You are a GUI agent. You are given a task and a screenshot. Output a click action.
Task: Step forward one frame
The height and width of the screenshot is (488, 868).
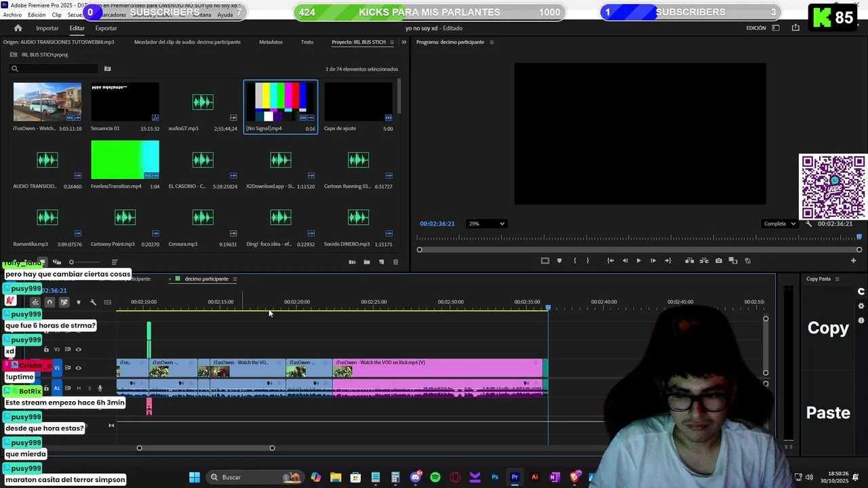click(x=653, y=260)
